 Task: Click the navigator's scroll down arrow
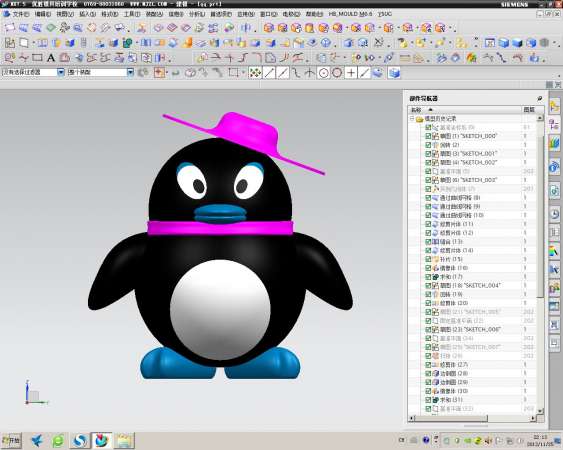coord(540,410)
